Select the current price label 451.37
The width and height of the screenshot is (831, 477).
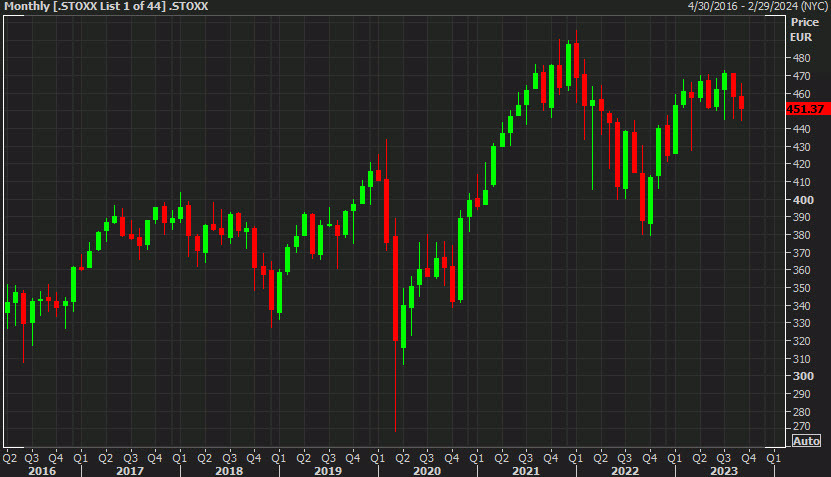pyautogui.click(x=807, y=109)
